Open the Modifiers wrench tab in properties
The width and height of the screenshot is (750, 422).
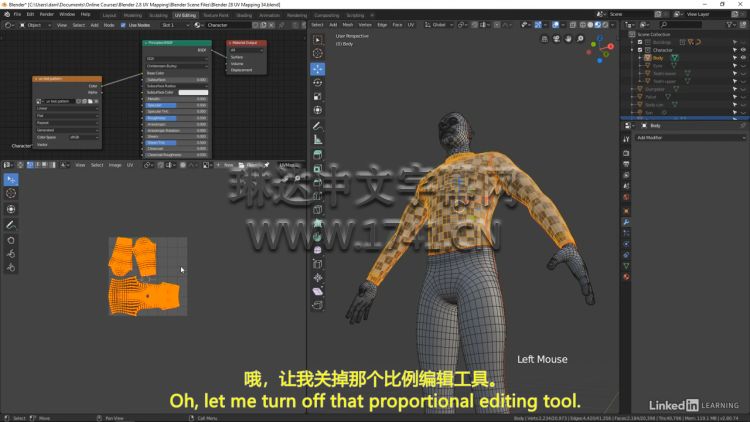[x=626, y=222]
